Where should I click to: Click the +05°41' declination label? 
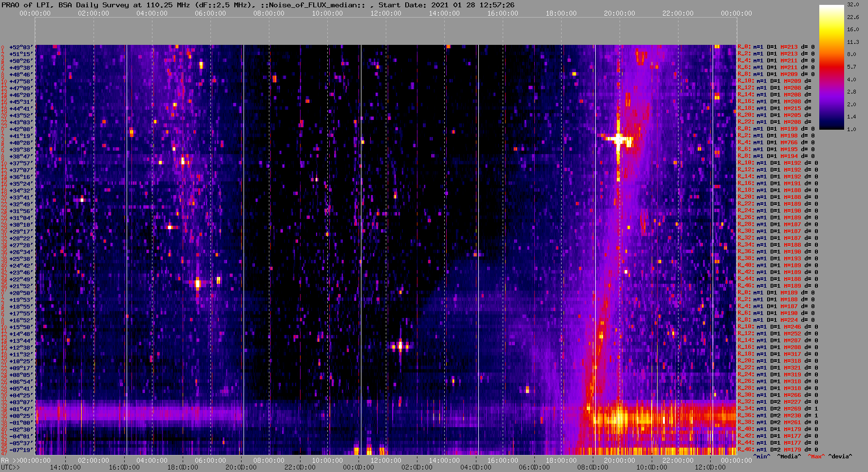point(21,389)
